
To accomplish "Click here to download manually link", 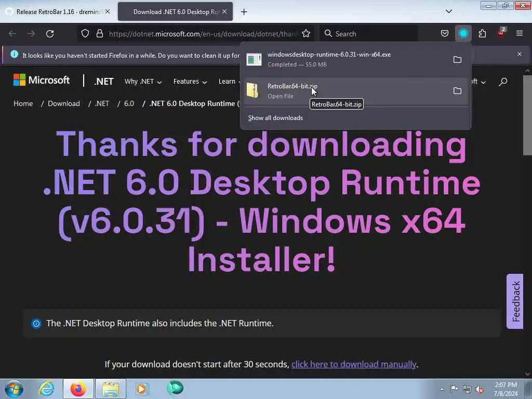I will click(x=354, y=364).
